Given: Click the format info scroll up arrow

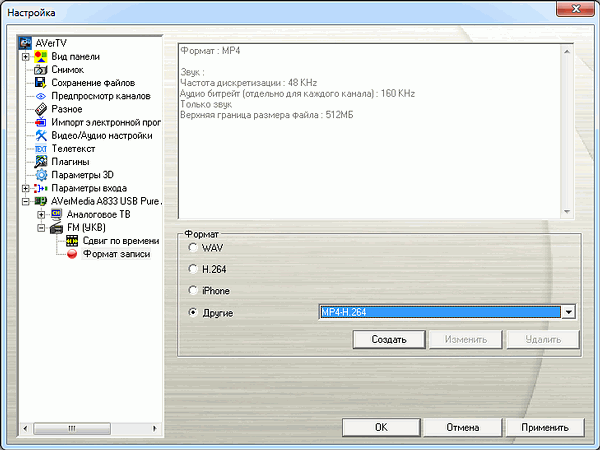Looking at the screenshot, I should click(567, 51).
